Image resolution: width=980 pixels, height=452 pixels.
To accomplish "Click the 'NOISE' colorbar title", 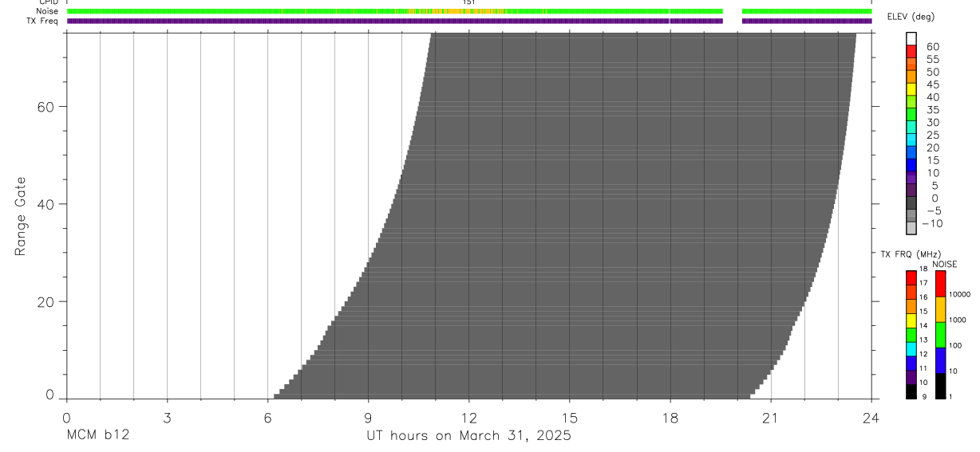I will pyautogui.click(x=945, y=264).
